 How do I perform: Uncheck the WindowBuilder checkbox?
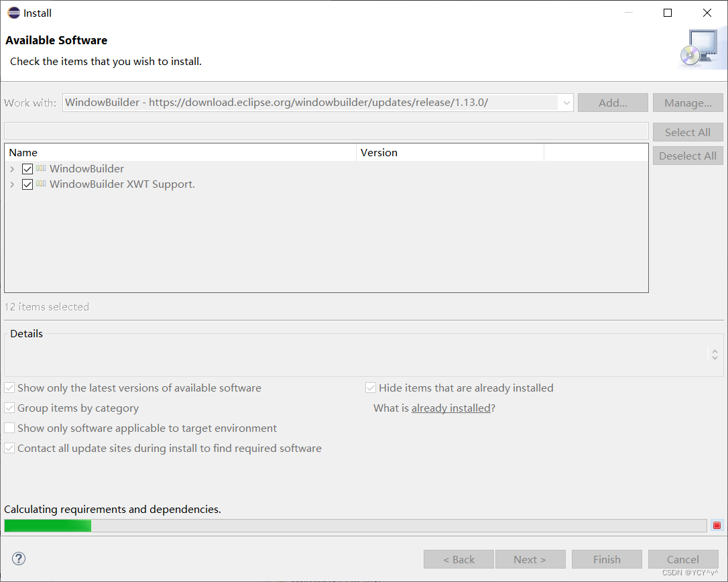point(27,169)
